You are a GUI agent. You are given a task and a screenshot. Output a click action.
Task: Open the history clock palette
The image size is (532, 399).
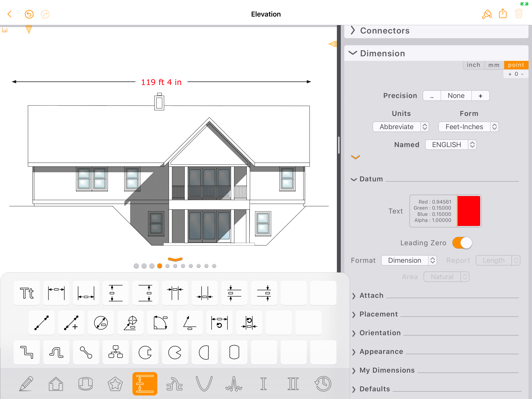(x=323, y=384)
